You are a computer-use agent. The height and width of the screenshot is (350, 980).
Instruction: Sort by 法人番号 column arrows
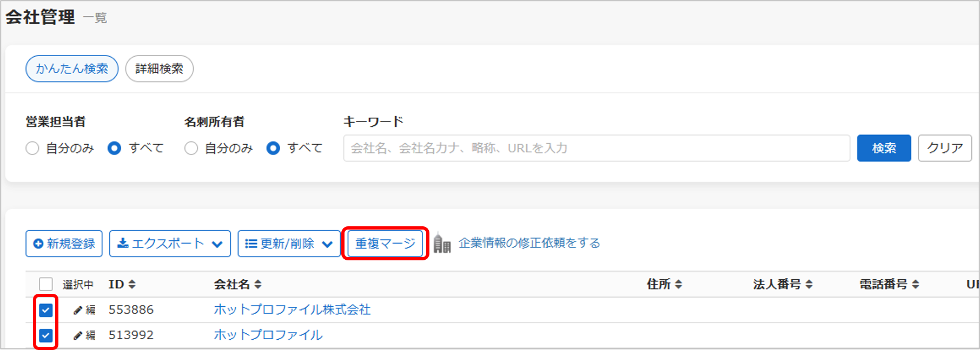pos(809,284)
